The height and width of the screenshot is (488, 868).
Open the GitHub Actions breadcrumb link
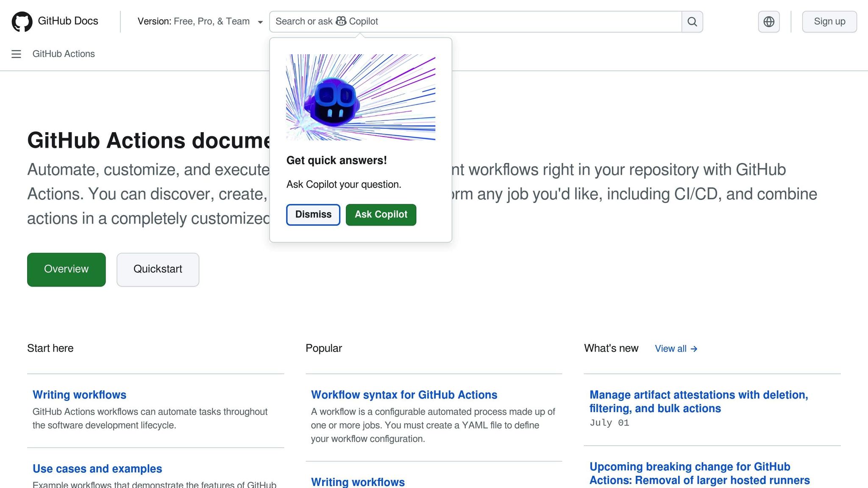click(64, 54)
